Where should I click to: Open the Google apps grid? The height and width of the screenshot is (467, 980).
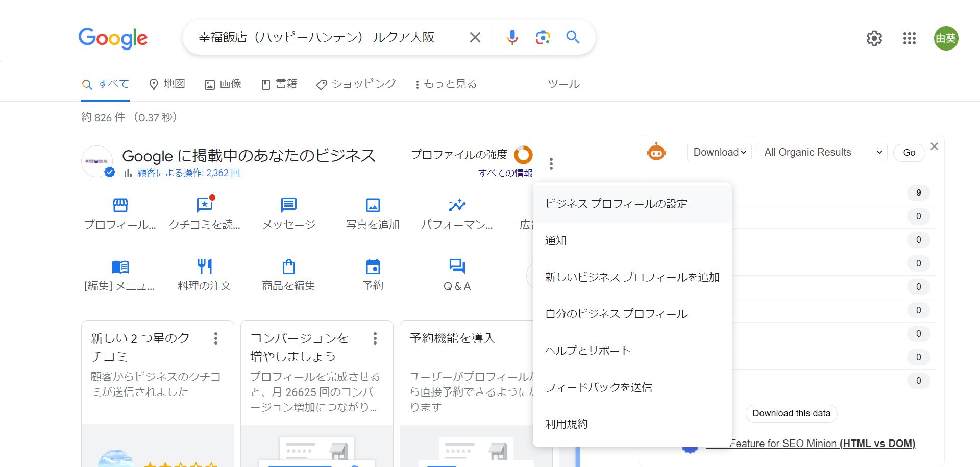(x=910, y=38)
